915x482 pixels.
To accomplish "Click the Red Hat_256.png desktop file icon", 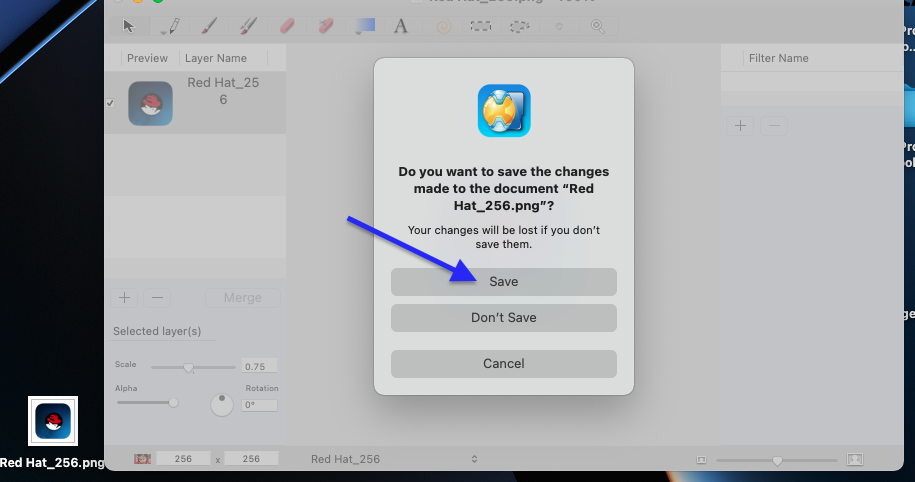I will point(53,421).
